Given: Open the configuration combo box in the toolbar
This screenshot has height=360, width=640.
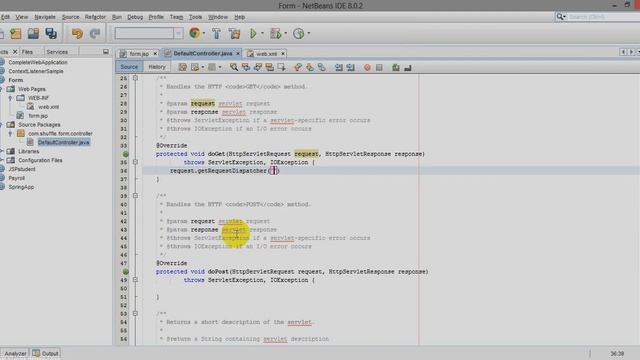Looking at the screenshot, I should (x=149, y=33).
